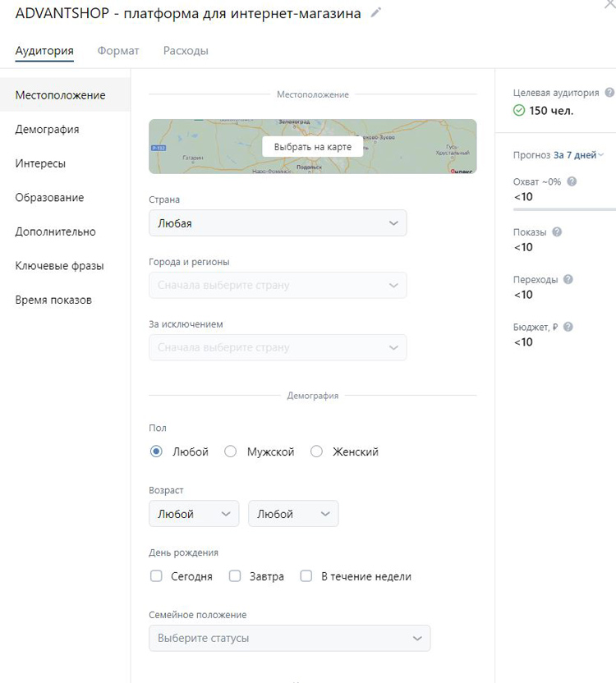Viewport: 616px width, 683px height.
Task: Click the Выбрать на карте button
Action: pyautogui.click(x=313, y=147)
